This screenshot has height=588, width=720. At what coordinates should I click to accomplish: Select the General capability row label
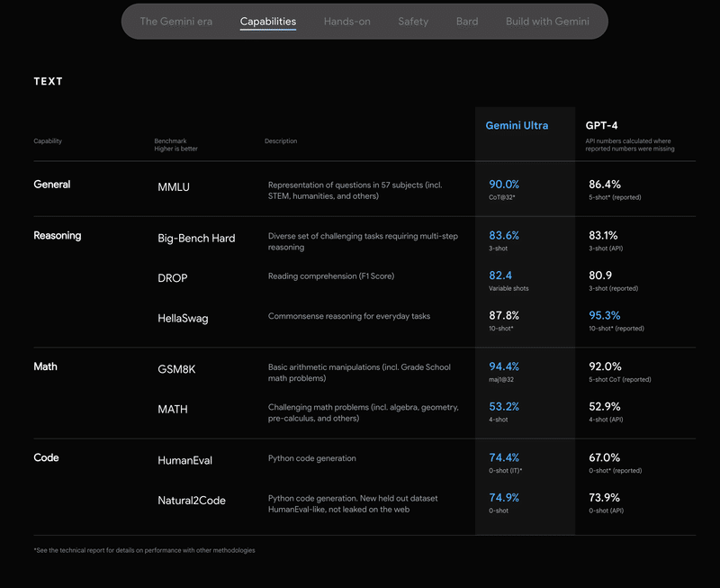[52, 185]
